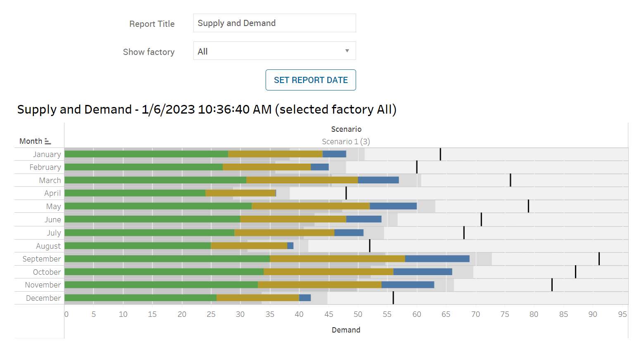Edit the Report Title text field
The image size is (644, 347).
click(274, 23)
